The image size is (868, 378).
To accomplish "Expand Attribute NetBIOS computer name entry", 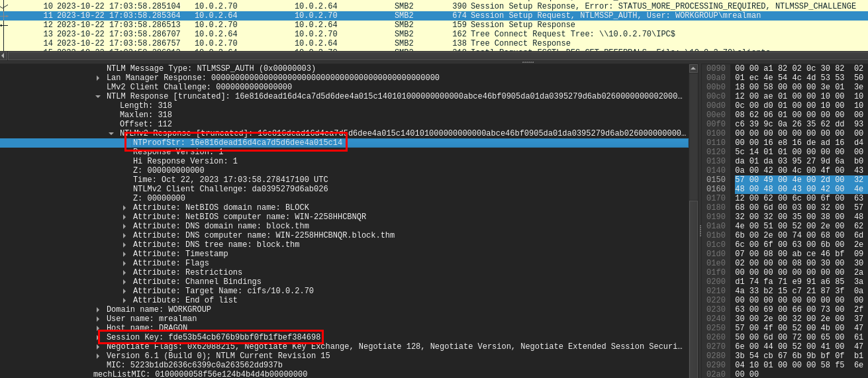I will [124, 217].
